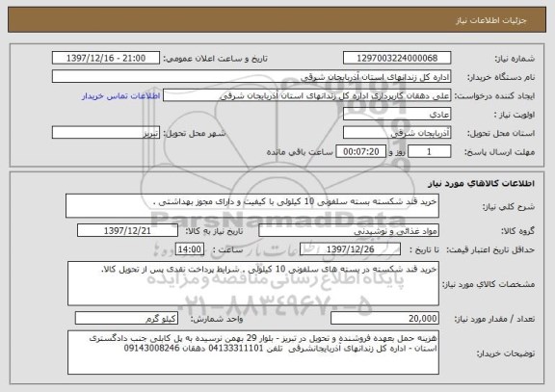Select the time field showing 14:00
Image resolution: width=555 pixels, height=392 pixels.
tap(190, 249)
